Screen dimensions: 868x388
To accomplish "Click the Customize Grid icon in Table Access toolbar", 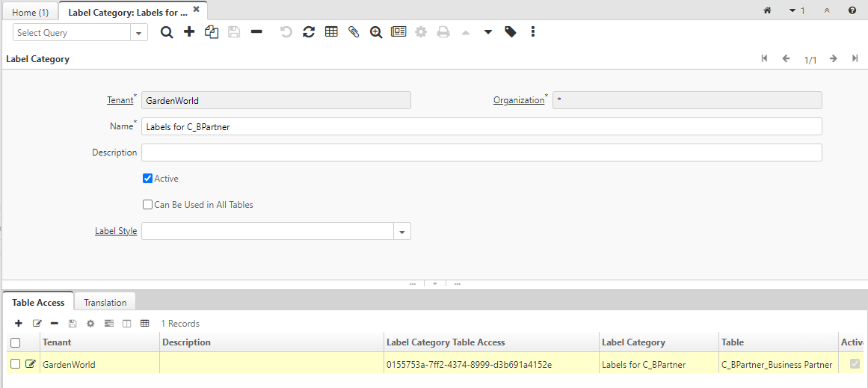I will point(144,323).
